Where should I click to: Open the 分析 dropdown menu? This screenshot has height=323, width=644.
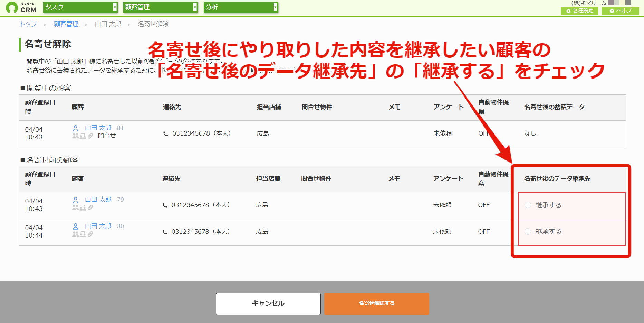point(241,7)
